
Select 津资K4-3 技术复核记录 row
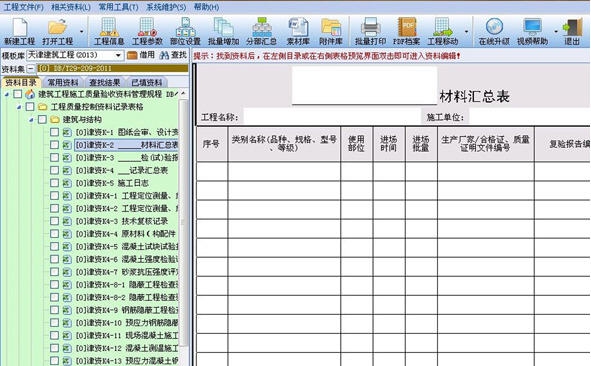click(122, 221)
